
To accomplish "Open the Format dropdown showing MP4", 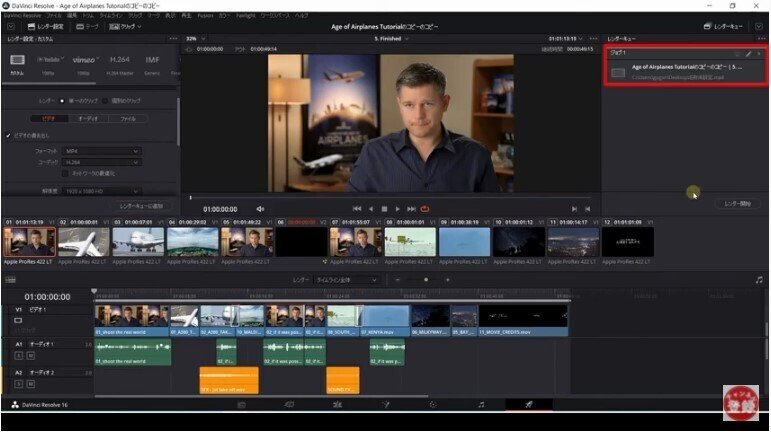I will [102, 151].
